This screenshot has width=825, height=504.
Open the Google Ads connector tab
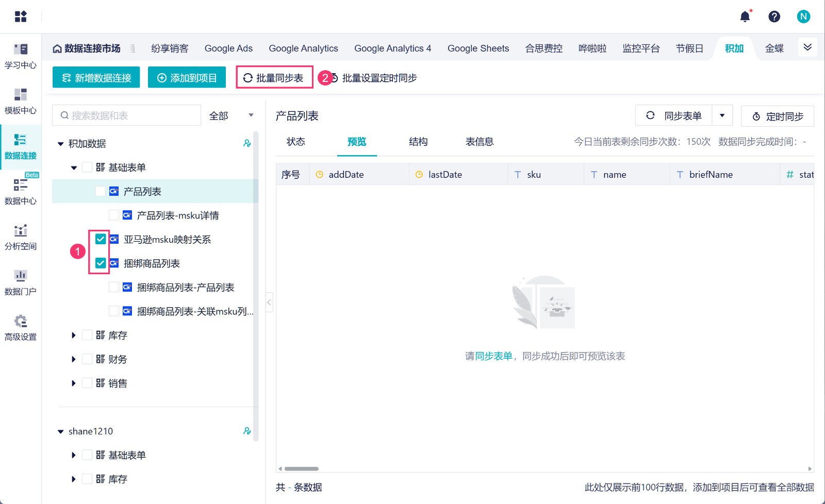pyautogui.click(x=228, y=48)
